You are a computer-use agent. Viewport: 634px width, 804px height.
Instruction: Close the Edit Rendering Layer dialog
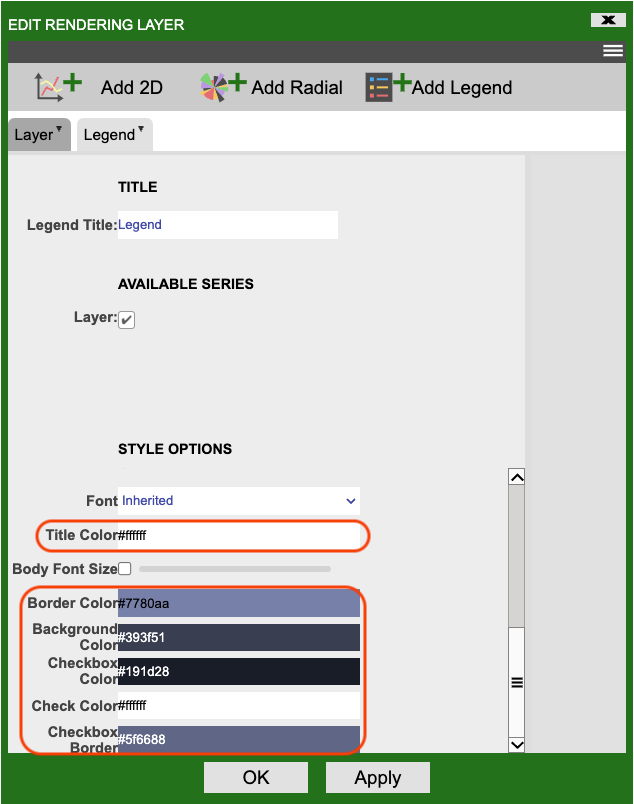(x=608, y=20)
